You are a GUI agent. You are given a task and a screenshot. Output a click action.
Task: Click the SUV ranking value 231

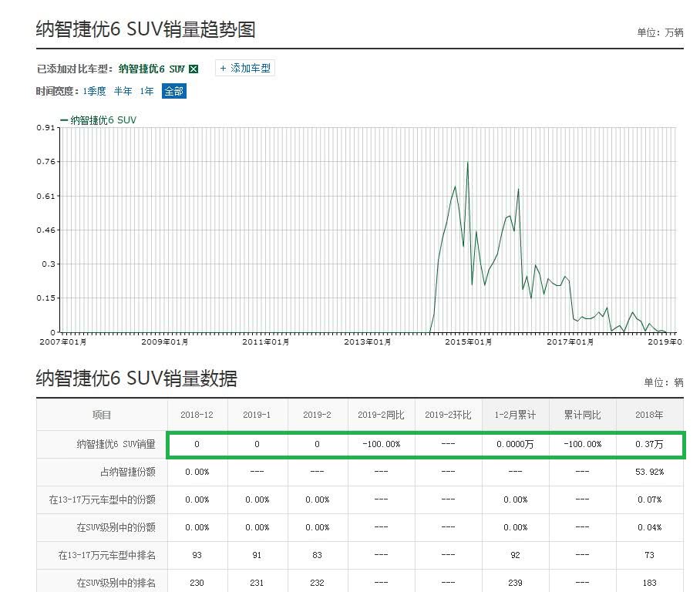click(257, 583)
